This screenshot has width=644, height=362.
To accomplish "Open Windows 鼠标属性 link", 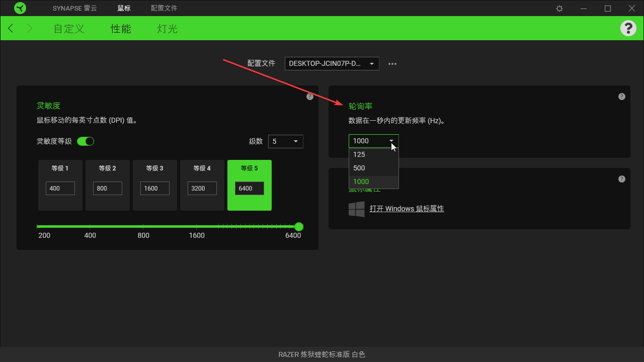I will coord(407,208).
